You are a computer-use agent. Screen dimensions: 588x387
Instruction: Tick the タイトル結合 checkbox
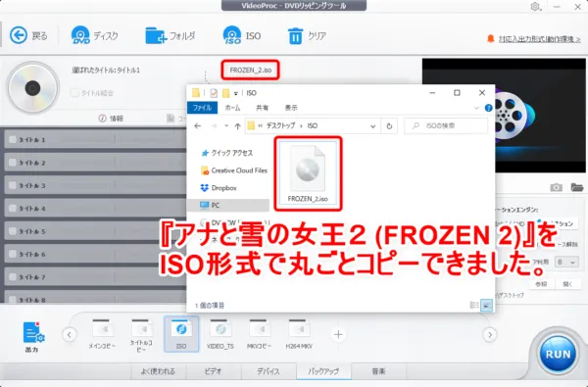pyautogui.click(x=75, y=93)
